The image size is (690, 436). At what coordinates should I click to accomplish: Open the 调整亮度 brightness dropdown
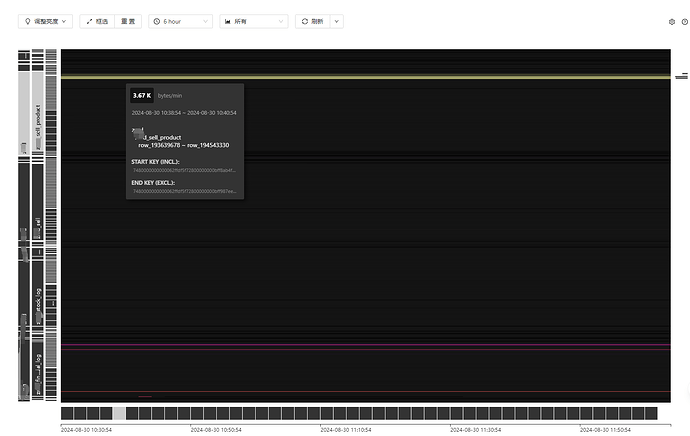[45, 21]
